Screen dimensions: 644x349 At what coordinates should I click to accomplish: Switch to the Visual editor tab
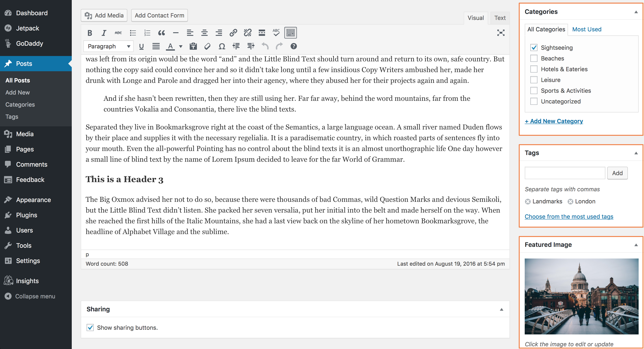click(476, 18)
